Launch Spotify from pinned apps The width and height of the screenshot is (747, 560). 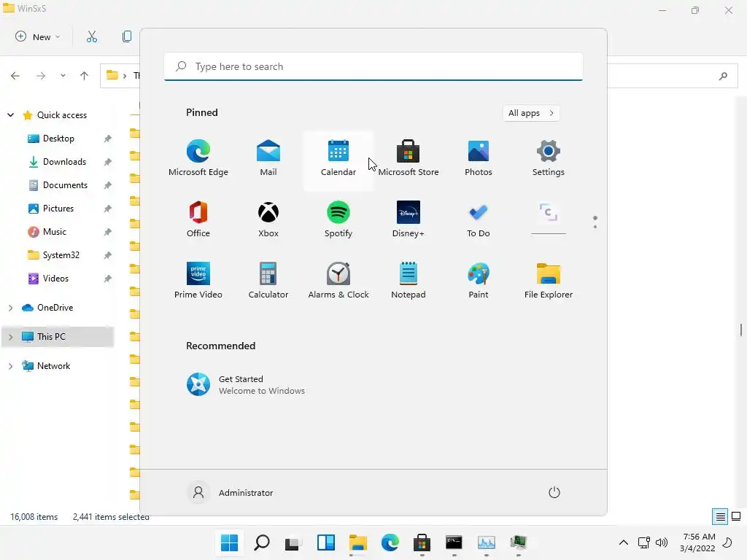click(x=338, y=219)
